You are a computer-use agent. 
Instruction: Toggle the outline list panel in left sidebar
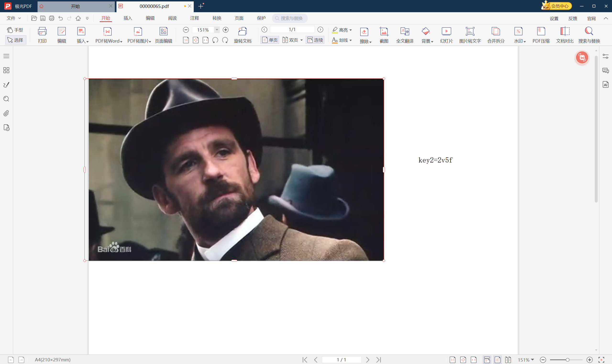click(6, 56)
